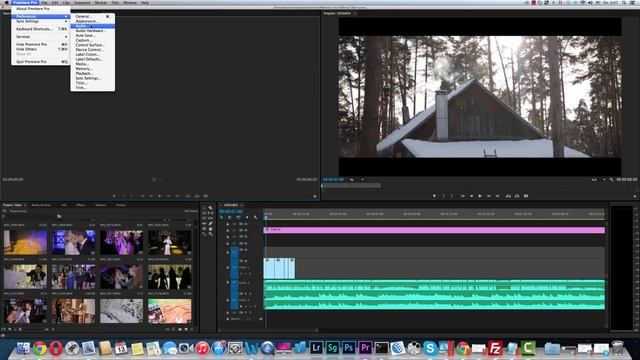The height and width of the screenshot is (360, 640).
Task: Open Appearance preferences
Action: click(x=92, y=21)
